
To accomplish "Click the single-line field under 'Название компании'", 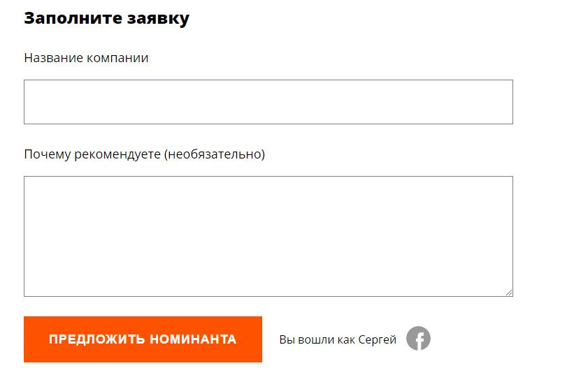I will tap(268, 102).
